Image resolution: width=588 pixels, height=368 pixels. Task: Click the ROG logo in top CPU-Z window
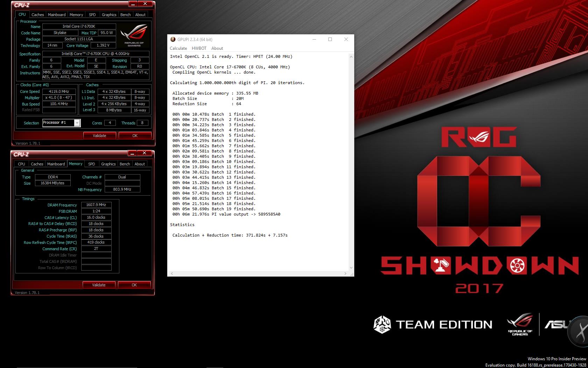pyautogui.click(x=134, y=35)
